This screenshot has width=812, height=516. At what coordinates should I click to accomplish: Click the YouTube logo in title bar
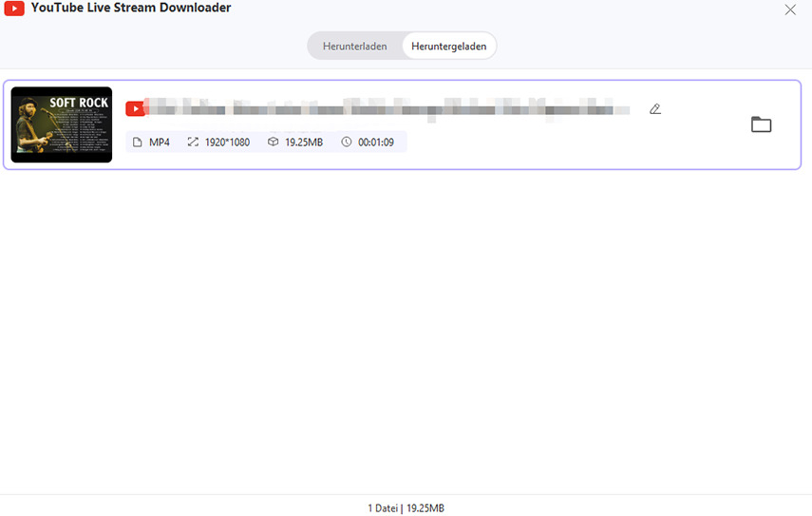(14, 9)
